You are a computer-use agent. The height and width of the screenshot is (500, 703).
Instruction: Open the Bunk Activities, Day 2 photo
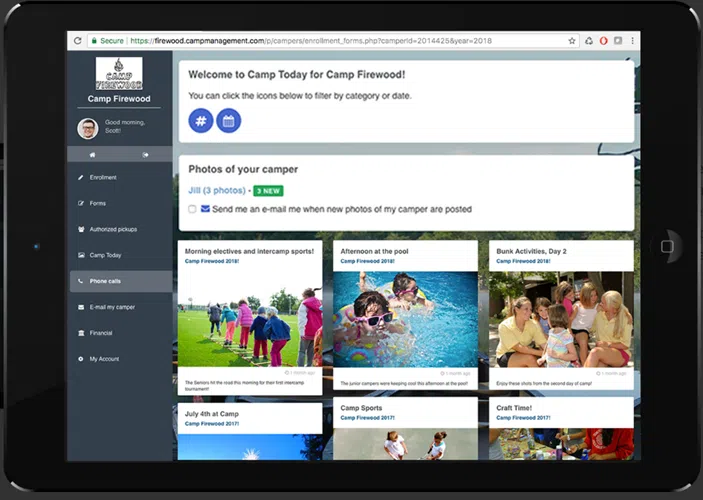coord(561,318)
